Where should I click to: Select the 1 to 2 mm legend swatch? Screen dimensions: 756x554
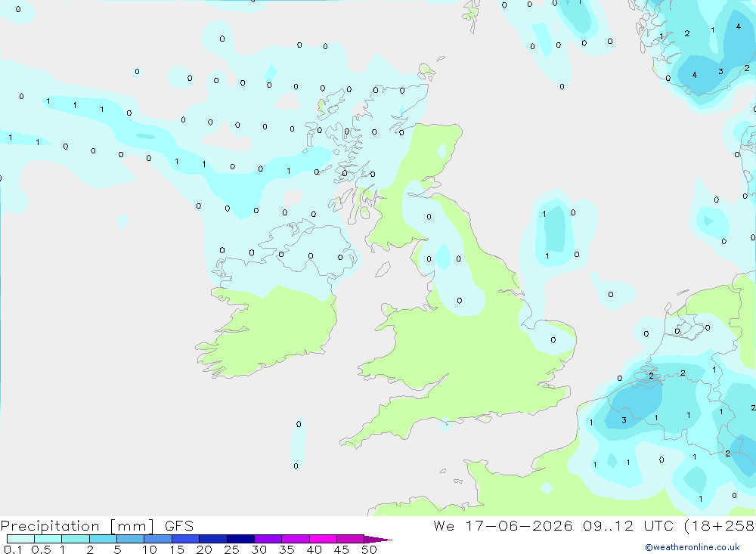[x=75, y=539]
